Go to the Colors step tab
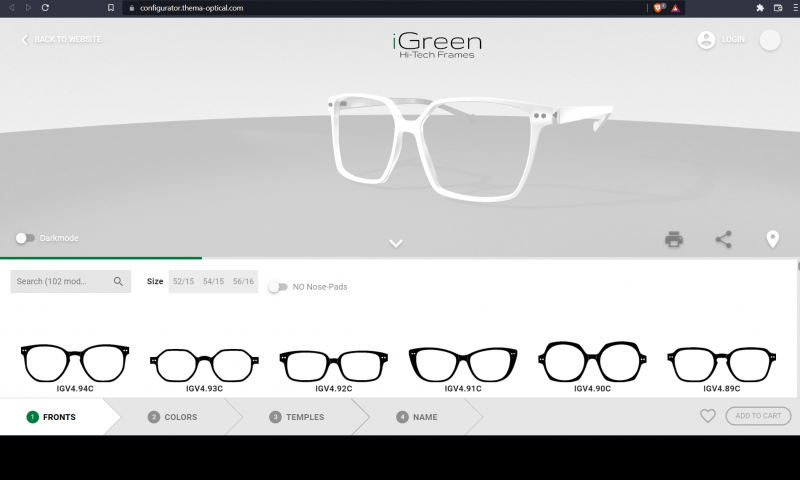800x480 pixels. pyautogui.click(x=172, y=417)
